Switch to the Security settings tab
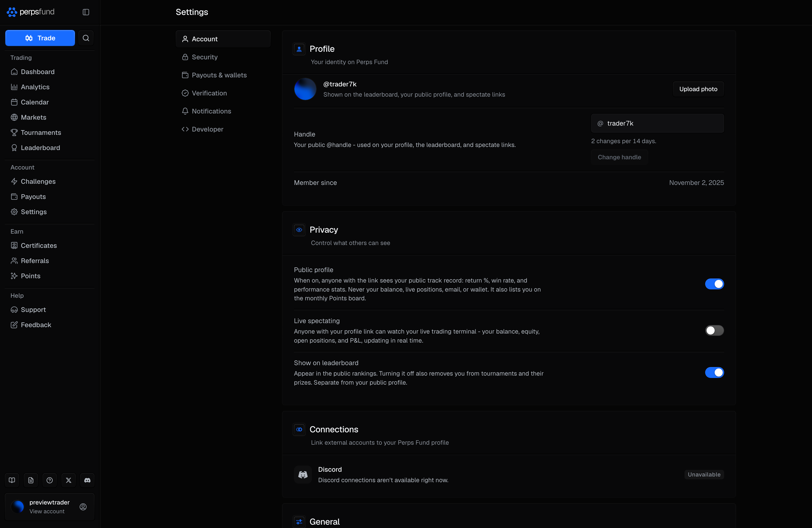 tap(223, 57)
